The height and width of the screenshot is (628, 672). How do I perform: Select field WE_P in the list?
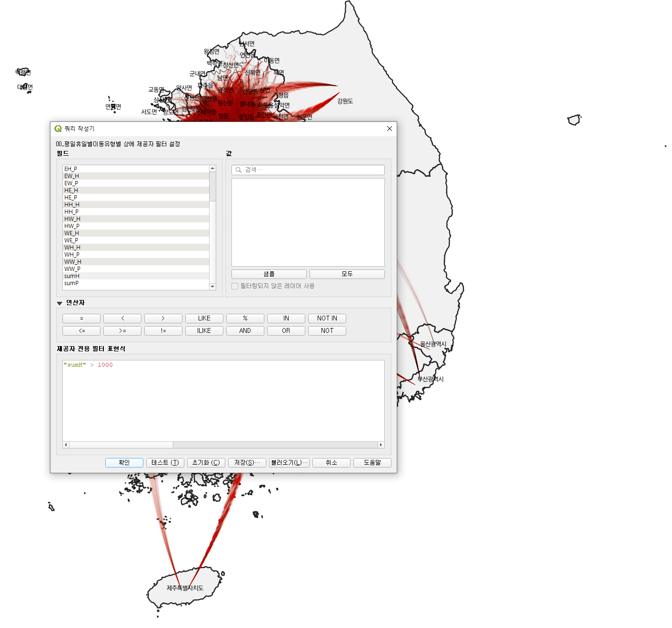point(136,240)
